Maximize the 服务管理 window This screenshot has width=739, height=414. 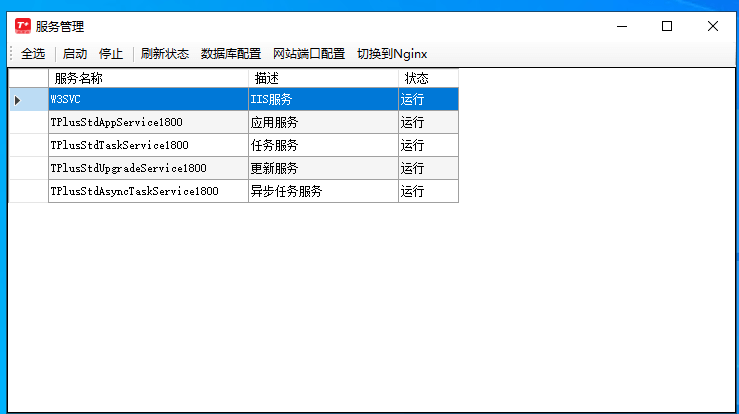click(x=667, y=26)
